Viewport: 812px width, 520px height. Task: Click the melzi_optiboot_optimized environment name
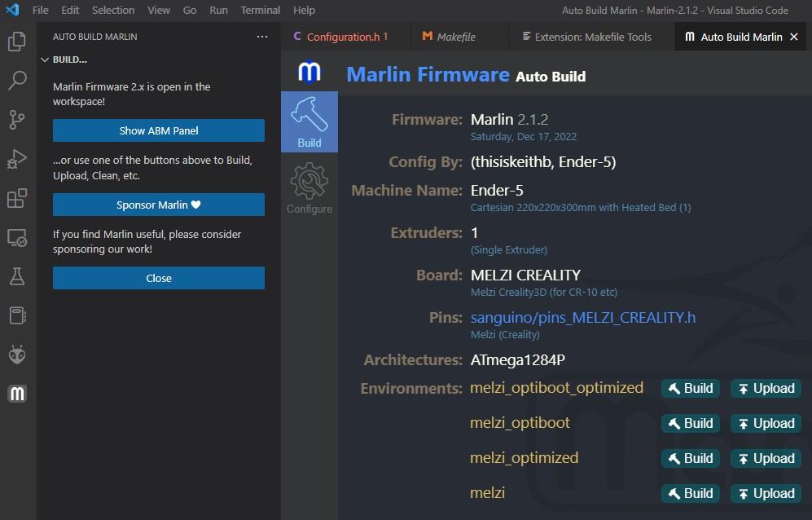(x=557, y=388)
